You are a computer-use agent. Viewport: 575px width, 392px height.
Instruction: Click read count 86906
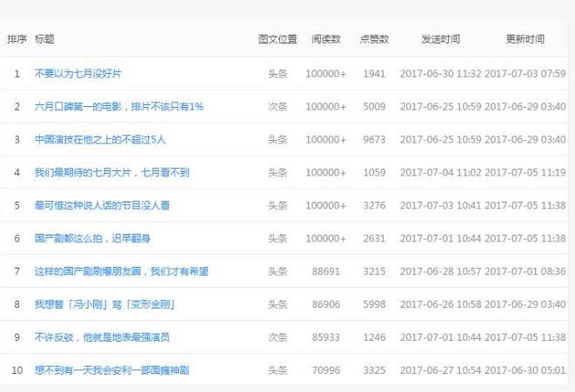326,304
